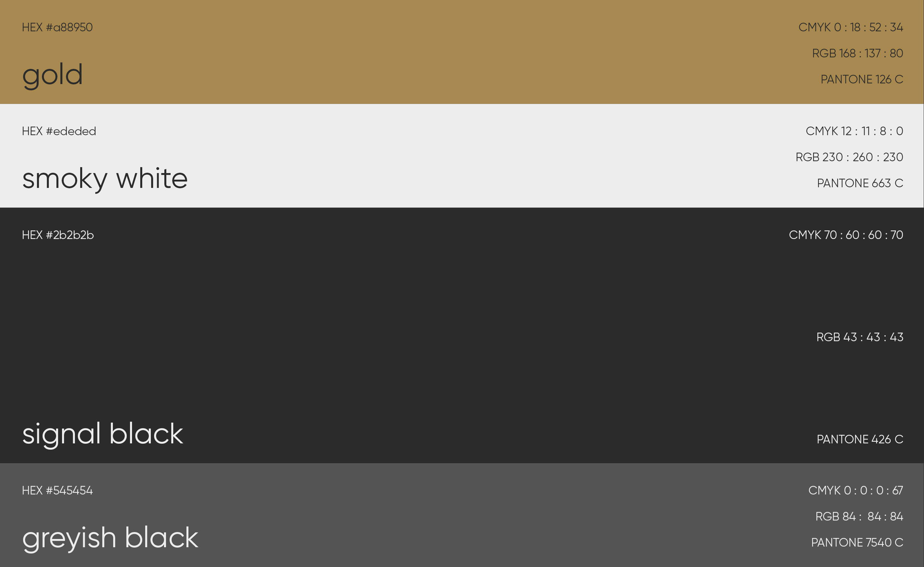Select the HEX #545454 label
Viewport: 924px width, 567px height.
click(57, 491)
